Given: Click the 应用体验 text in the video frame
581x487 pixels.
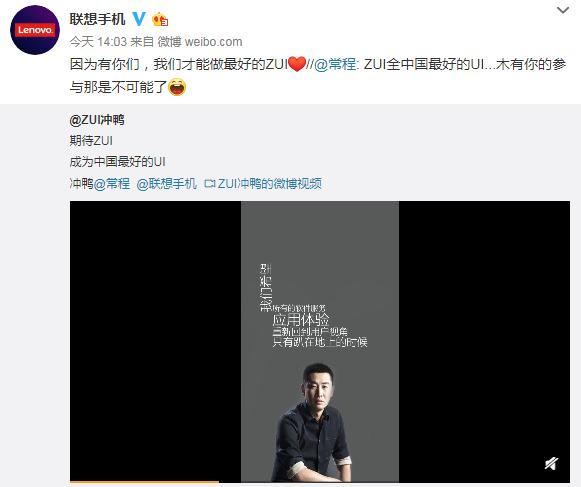Looking at the screenshot, I should [301, 319].
